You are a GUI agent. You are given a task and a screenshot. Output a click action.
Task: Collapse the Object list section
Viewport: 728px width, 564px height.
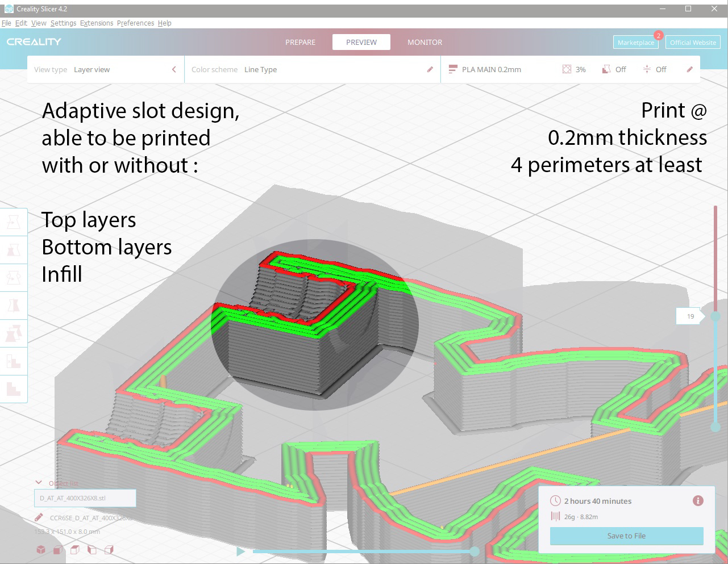pyautogui.click(x=39, y=483)
